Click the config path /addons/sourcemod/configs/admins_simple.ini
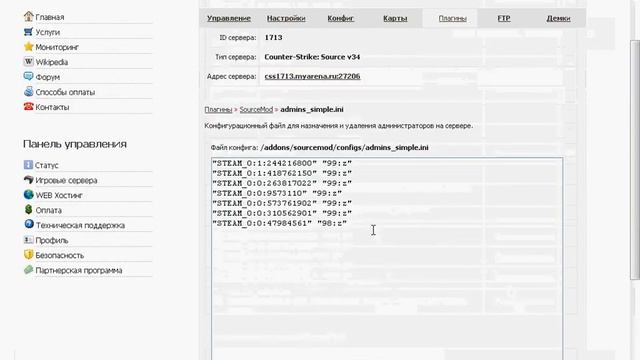Image resolution: width=640 pixels, height=360 pixels. click(344, 148)
